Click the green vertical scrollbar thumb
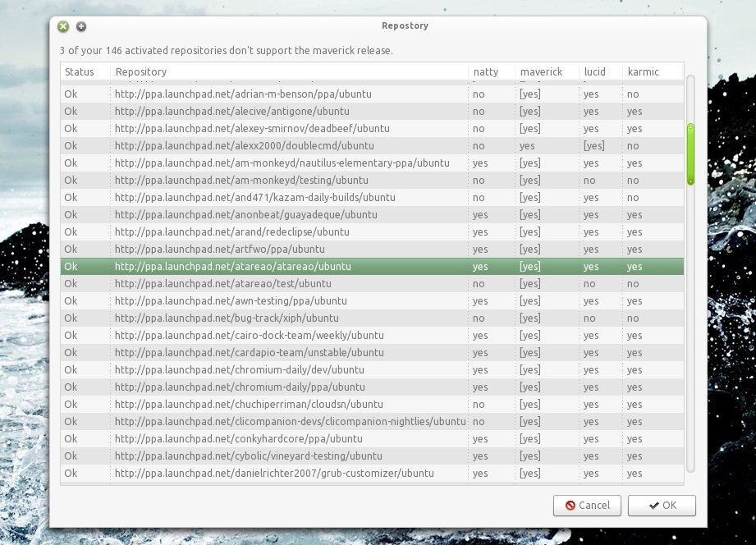 [690, 154]
